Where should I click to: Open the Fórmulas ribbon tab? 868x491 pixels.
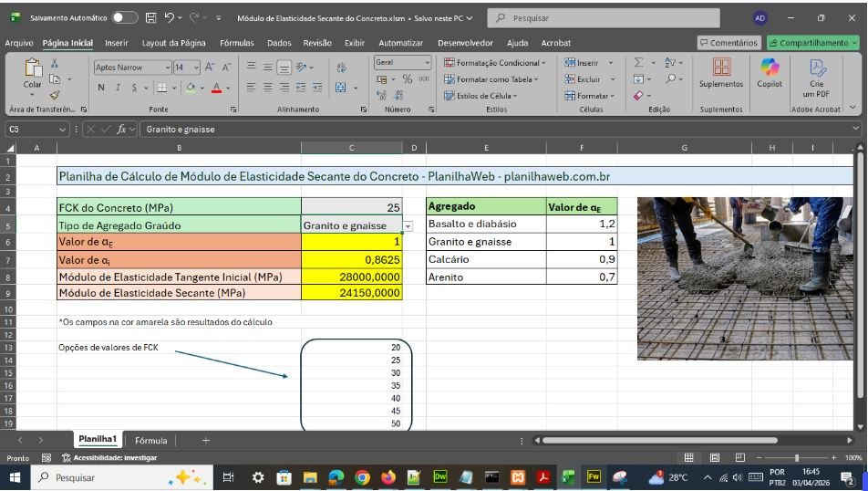[x=236, y=43]
